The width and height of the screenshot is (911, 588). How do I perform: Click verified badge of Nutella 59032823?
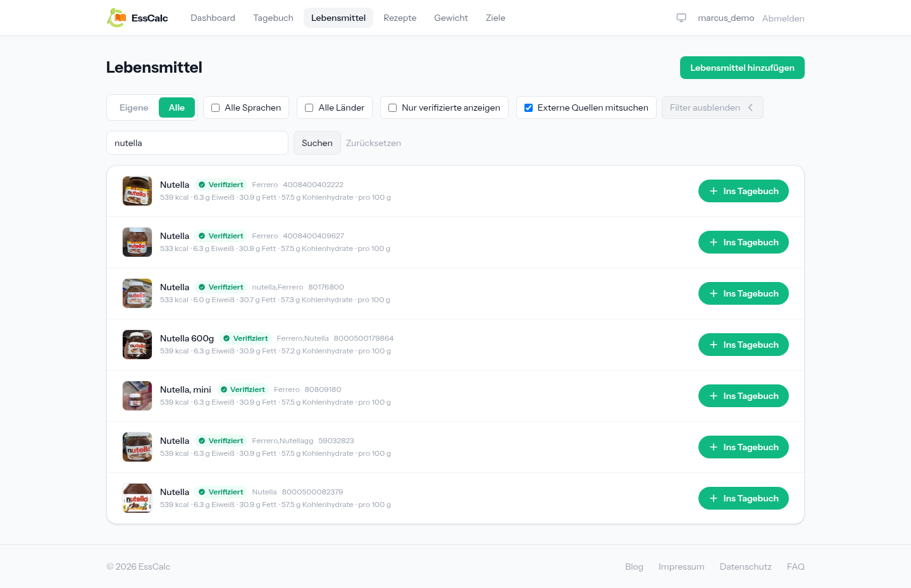tap(220, 441)
